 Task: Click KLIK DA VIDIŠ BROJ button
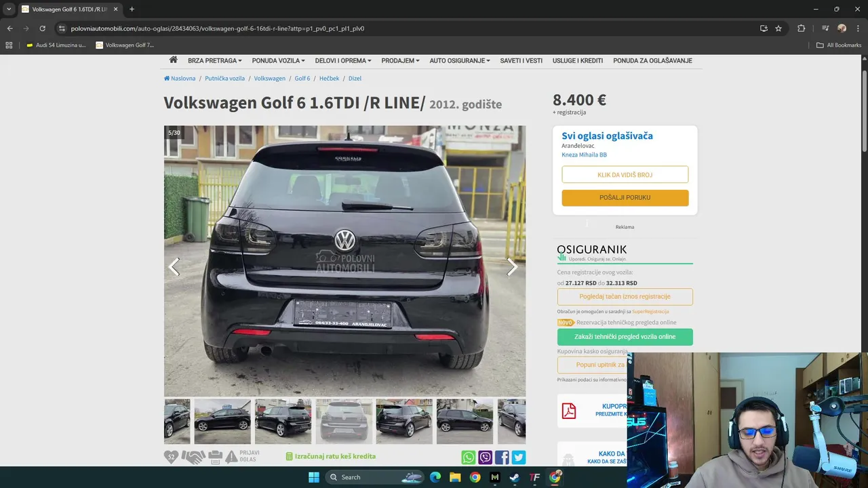pyautogui.click(x=625, y=175)
